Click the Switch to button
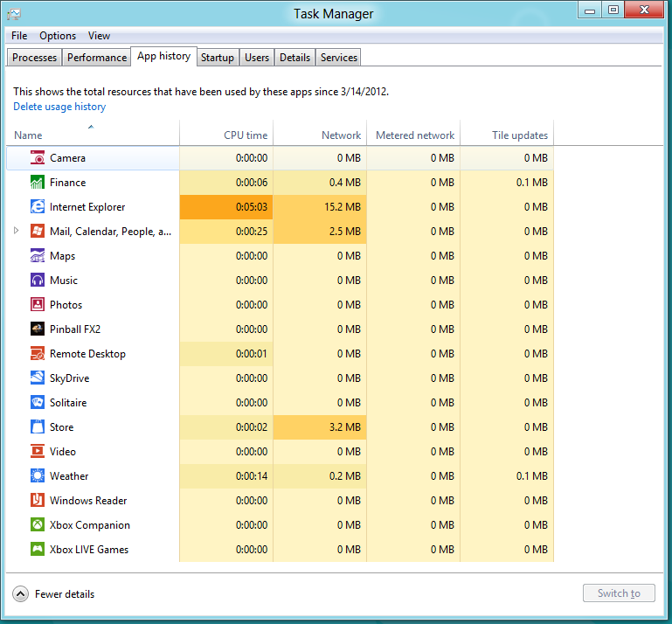672x624 pixels. [x=619, y=593]
